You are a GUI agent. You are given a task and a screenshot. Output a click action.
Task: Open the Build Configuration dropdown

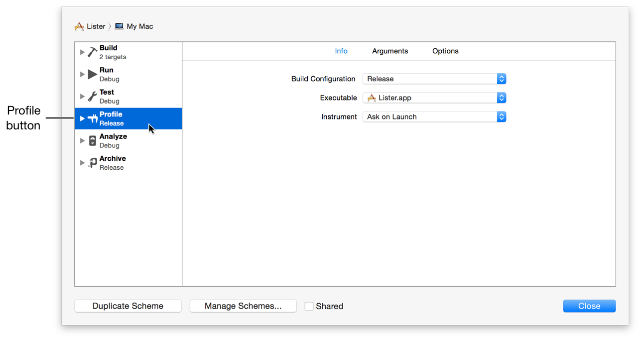coord(434,79)
